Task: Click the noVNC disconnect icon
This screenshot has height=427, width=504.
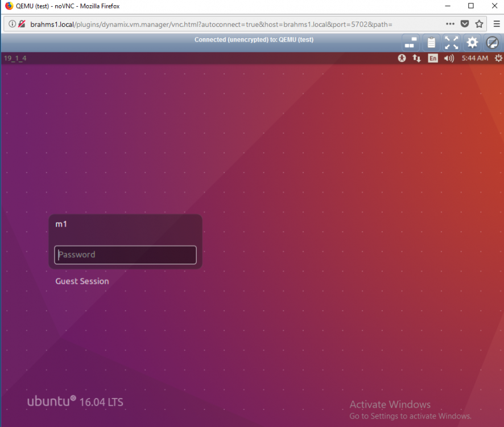Action: (492, 43)
